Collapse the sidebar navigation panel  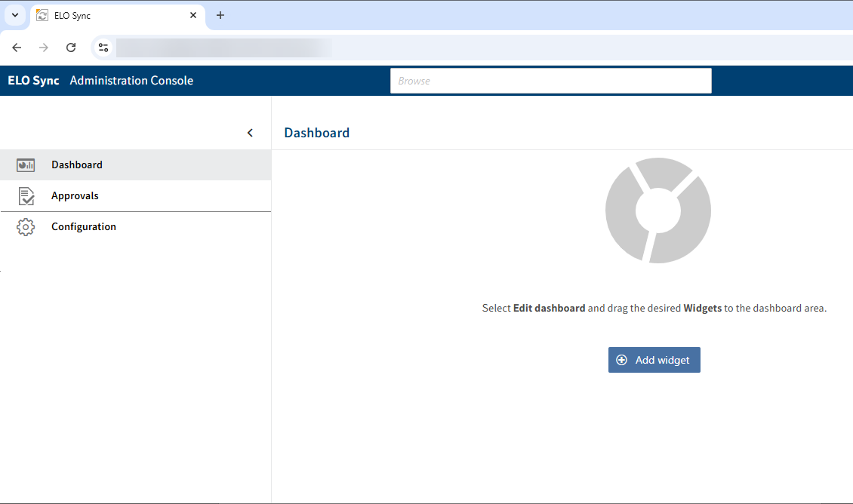pyautogui.click(x=250, y=133)
